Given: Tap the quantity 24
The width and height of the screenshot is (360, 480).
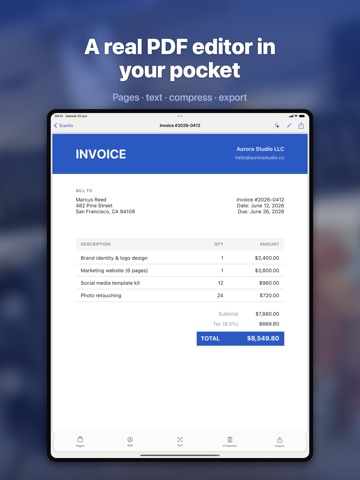Looking at the screenshot, I should coord(220,295).
